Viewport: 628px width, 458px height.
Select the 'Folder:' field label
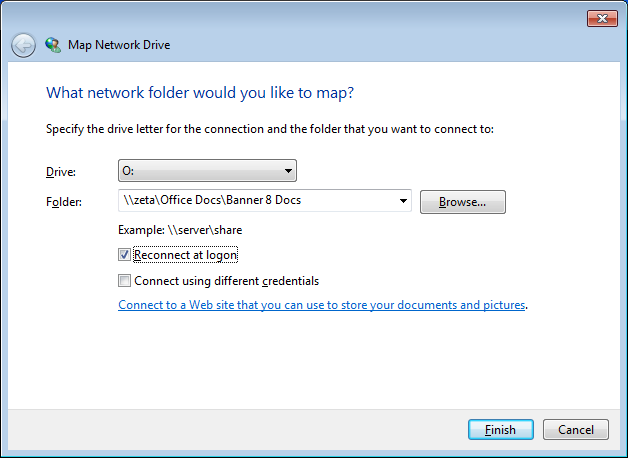(x=64, y=202)
